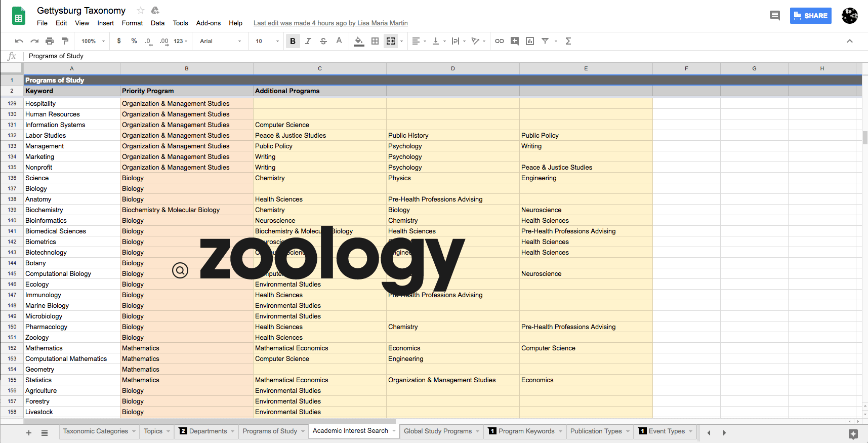The height and width of the screenshot is (443, 868).
Task: Select row 151 header
Action: [12, 338]
